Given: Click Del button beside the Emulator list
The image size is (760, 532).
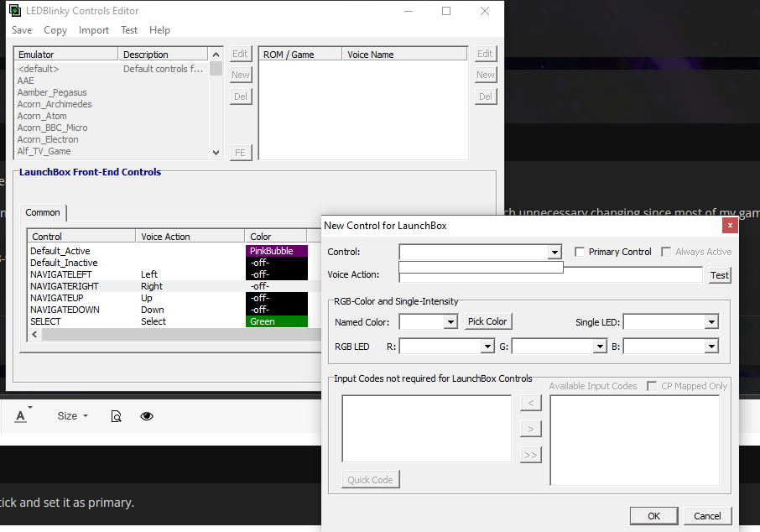Looking at the screenshot, I should (241, 96).
